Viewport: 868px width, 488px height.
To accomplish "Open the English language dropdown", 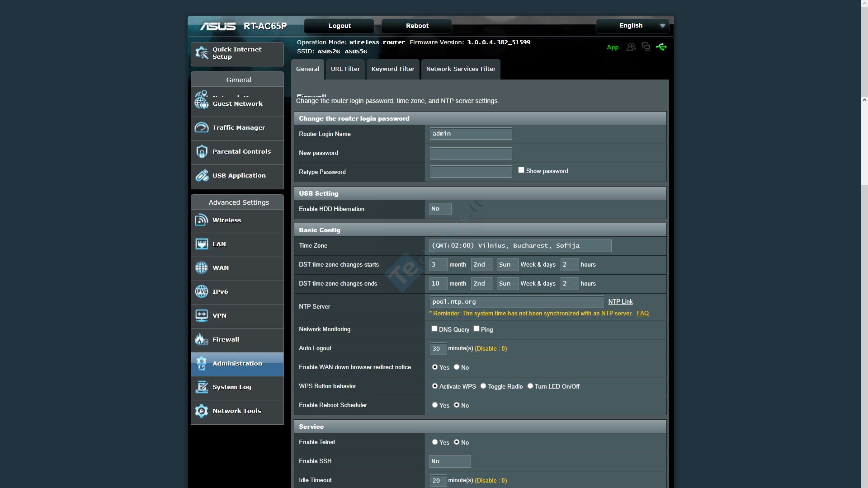I will [632, 26].
